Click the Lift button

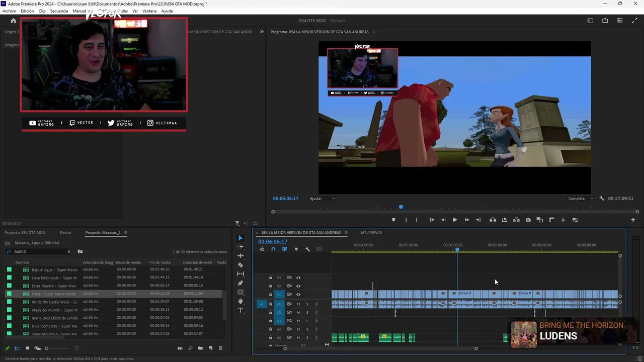[x=493, y=220]
